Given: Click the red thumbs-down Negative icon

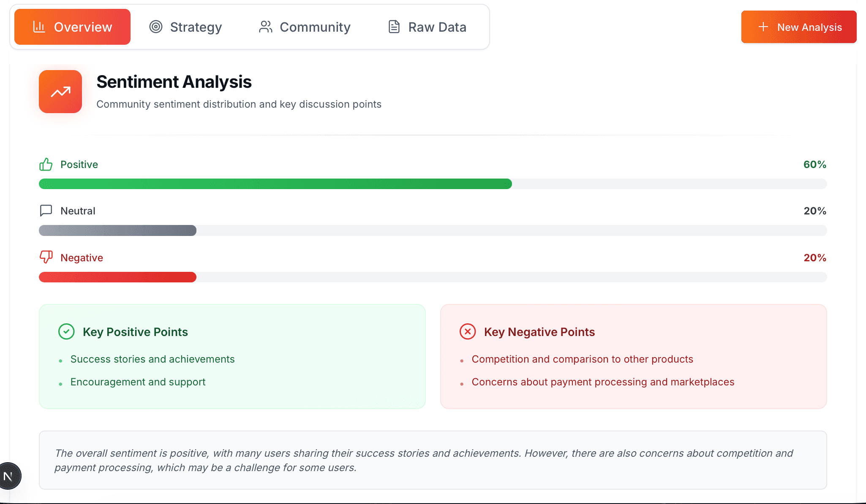Looking at the screenshot, I should pos(46,257).
